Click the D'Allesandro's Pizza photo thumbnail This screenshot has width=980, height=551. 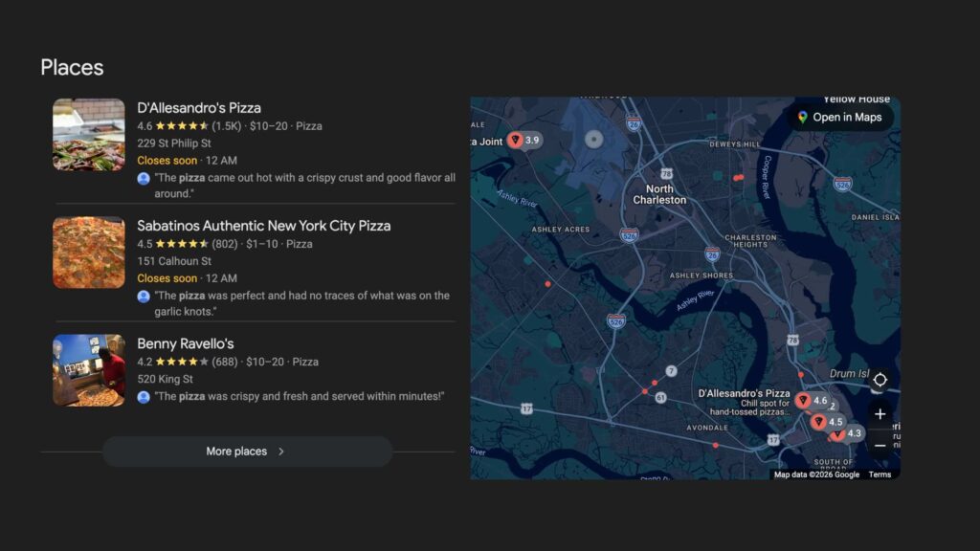88,134
